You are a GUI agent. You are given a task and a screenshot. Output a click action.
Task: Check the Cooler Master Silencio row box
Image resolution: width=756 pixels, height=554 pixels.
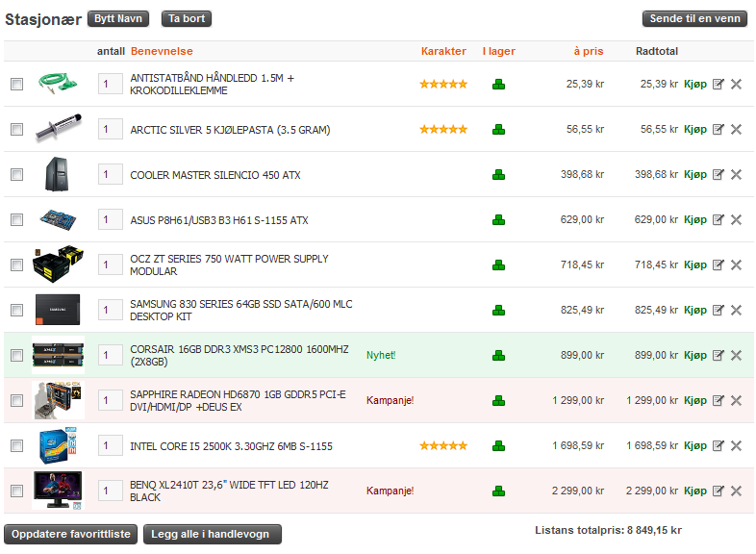coord(17,174)
